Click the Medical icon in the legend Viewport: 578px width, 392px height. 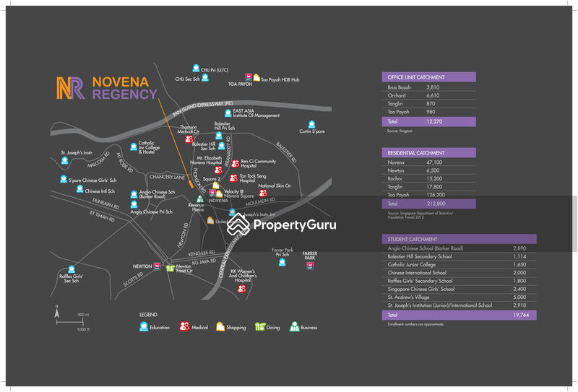click(184, 327)
